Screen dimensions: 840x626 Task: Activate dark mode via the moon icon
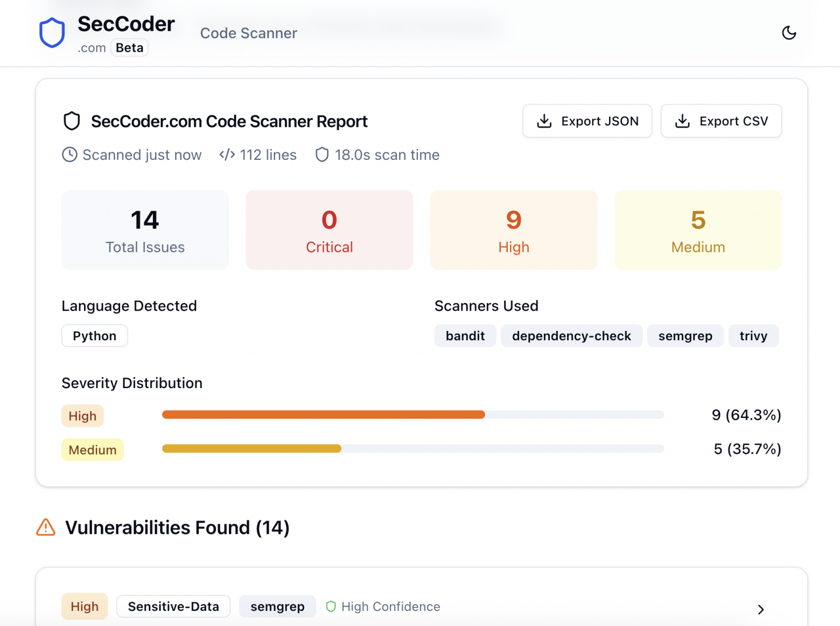[x=789, y=33]
